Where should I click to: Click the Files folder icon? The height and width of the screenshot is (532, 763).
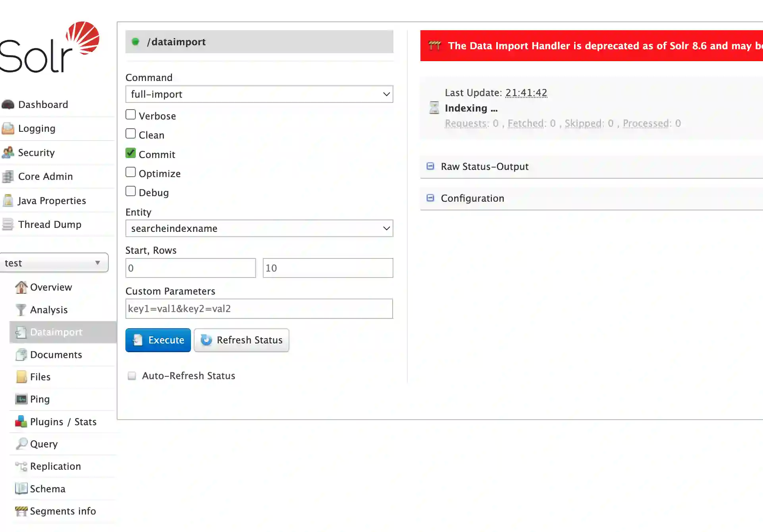[21, 377]
